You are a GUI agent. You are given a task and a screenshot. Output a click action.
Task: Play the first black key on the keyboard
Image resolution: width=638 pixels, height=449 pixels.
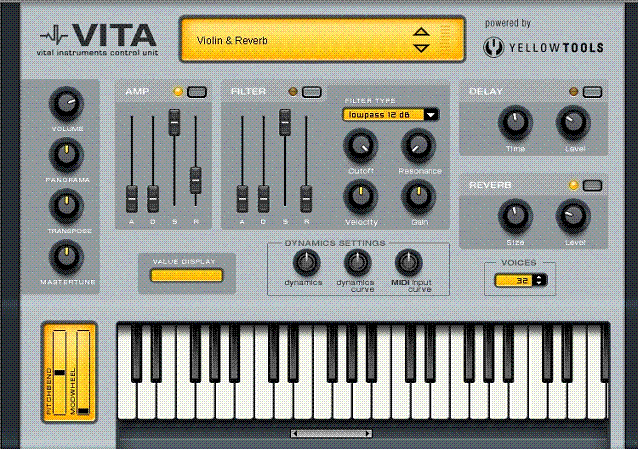[136, 352]
